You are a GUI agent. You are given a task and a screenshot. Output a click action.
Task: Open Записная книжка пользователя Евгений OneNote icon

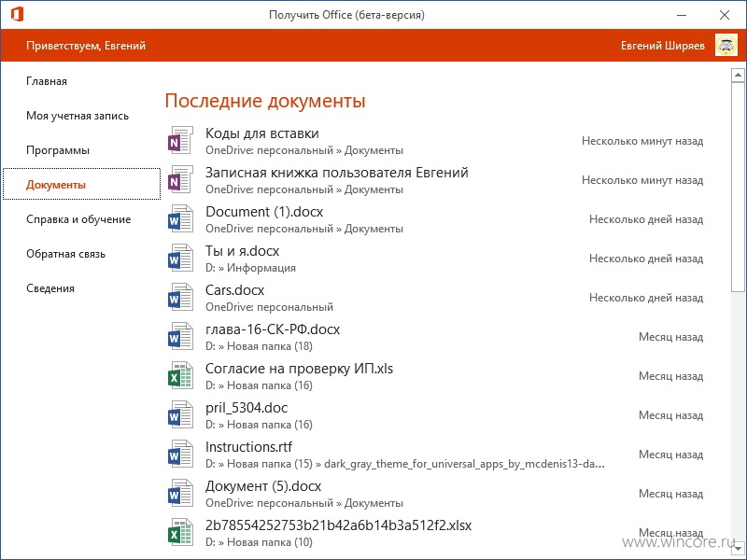[x=180, y=179]
